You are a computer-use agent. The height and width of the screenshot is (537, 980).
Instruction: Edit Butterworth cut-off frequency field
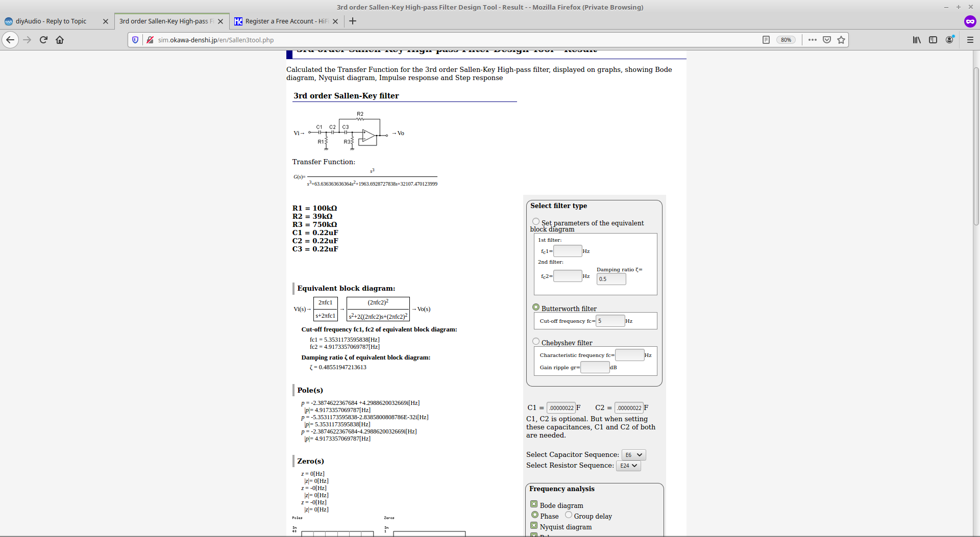pyautogui.click(x=610, y=321)
